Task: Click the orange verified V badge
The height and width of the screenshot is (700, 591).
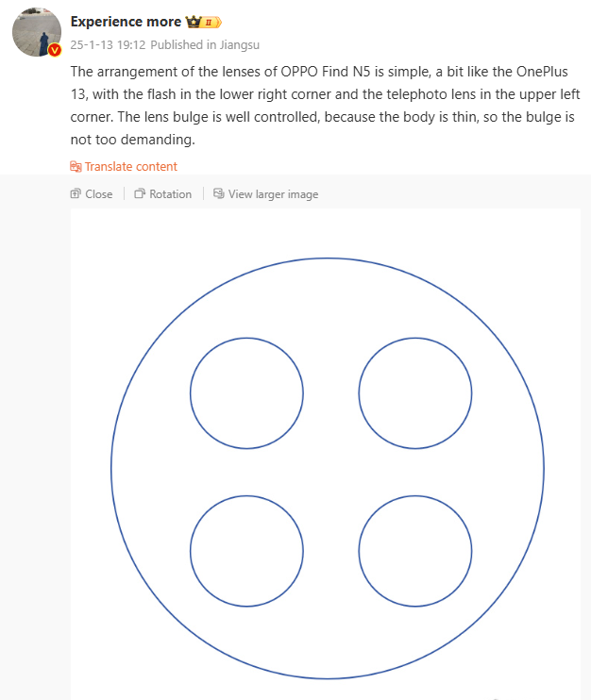Action: [x=55, y=50]
